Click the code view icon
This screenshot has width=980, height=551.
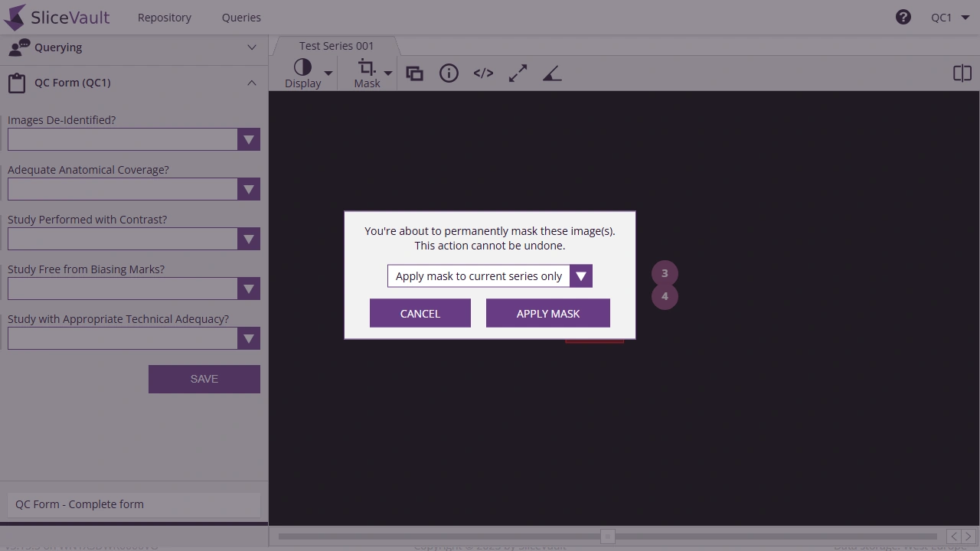click(x=483, y=73)
